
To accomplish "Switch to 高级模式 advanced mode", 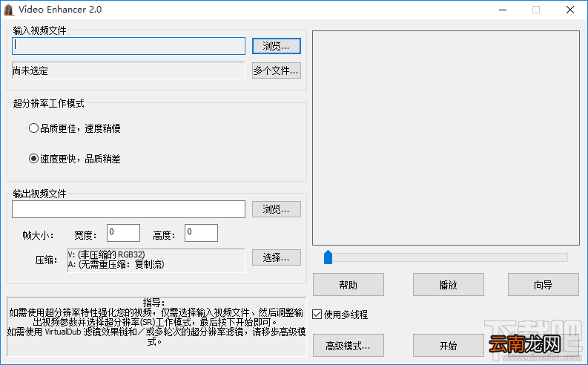I will coord(348,346).
